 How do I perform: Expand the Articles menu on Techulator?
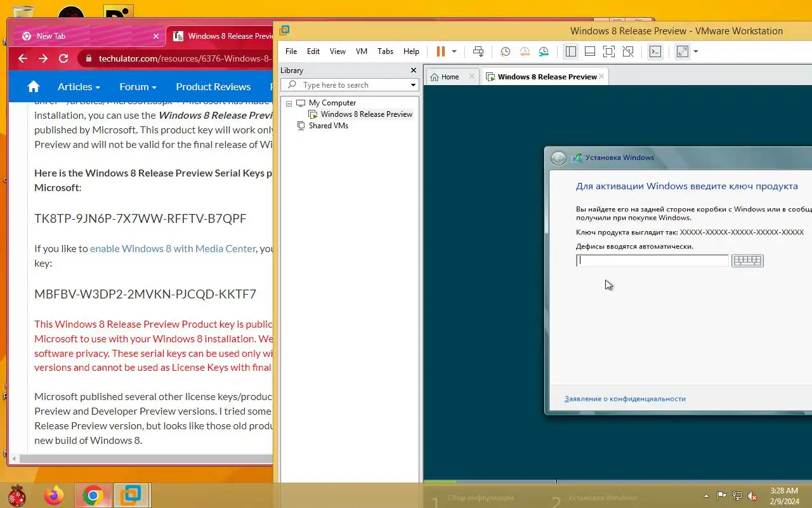coord(79,86)
